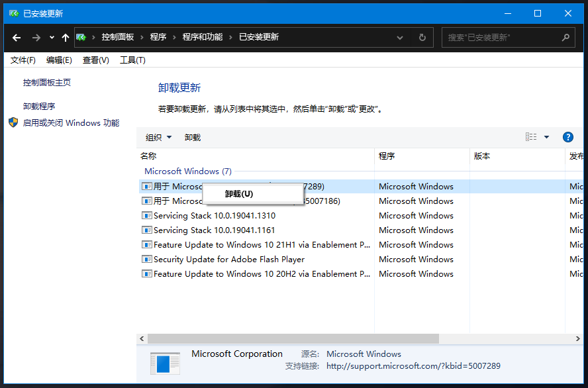Screen dimensions: 588x388
Task: Select Security Update for Adobe Flash Player
Action: click(x=228, y=260)
